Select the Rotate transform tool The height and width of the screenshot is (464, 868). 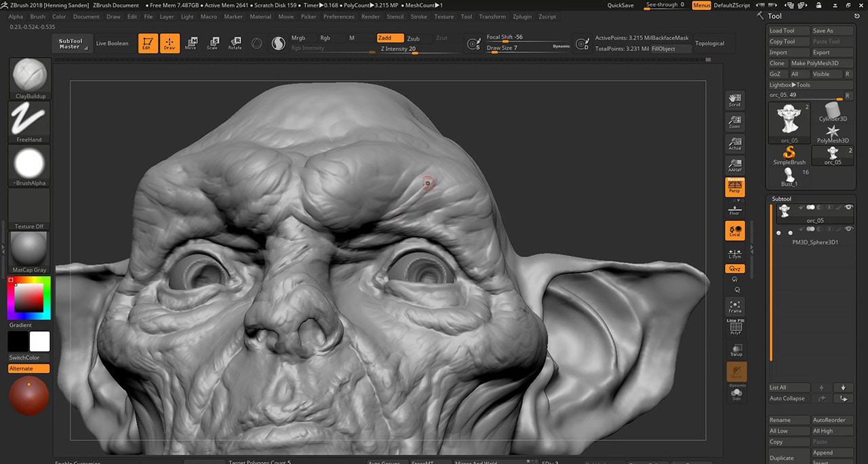tap(235, 43)
